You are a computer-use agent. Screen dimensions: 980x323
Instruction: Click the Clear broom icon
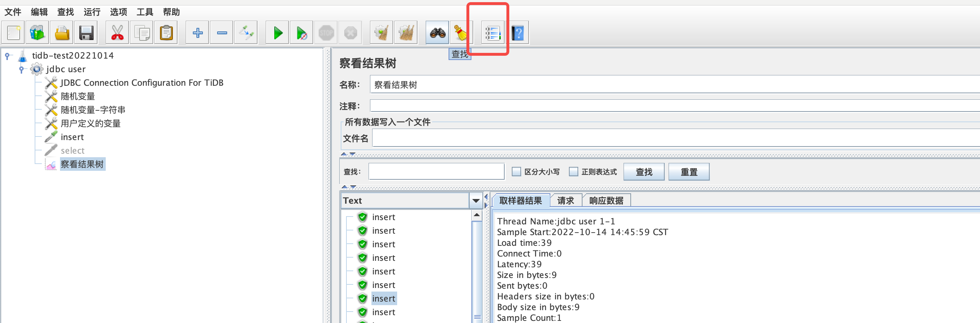pyautogui.click(x=381, y=33)
